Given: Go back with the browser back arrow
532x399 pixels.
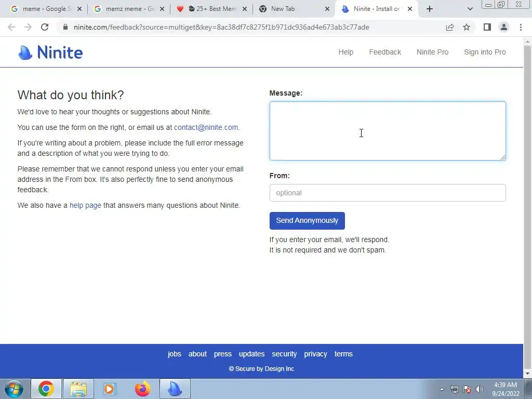Looking at the screenshot, I should coord(11,27).
